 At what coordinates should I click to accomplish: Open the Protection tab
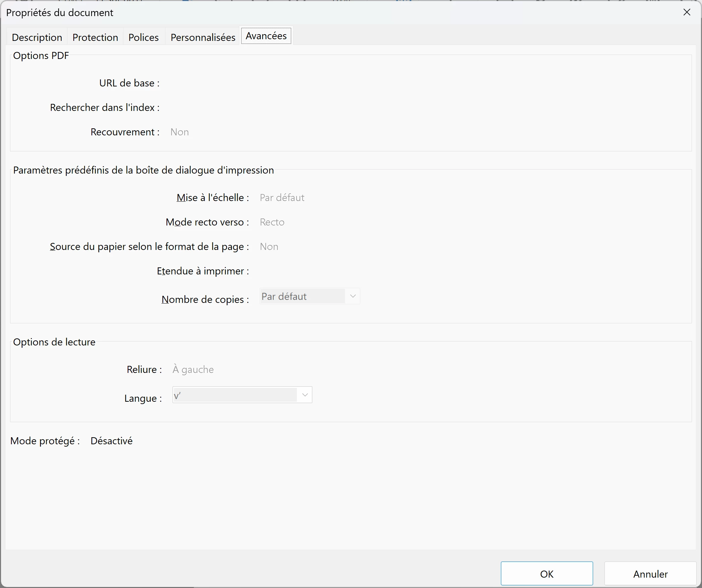[95, 37]
